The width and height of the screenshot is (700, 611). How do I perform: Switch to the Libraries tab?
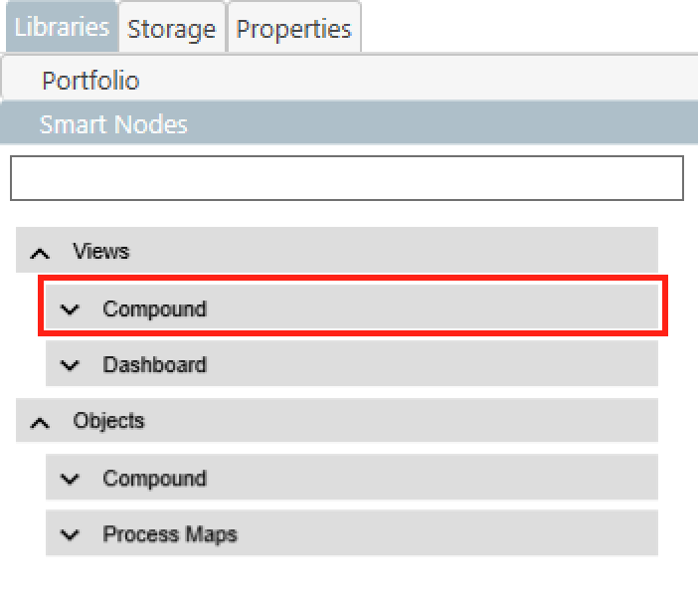61,27
